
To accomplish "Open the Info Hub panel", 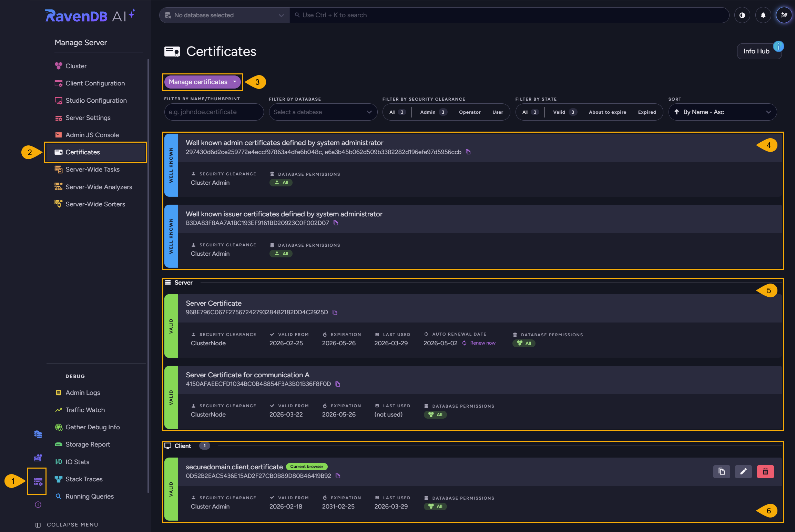I will pos(756,51).
